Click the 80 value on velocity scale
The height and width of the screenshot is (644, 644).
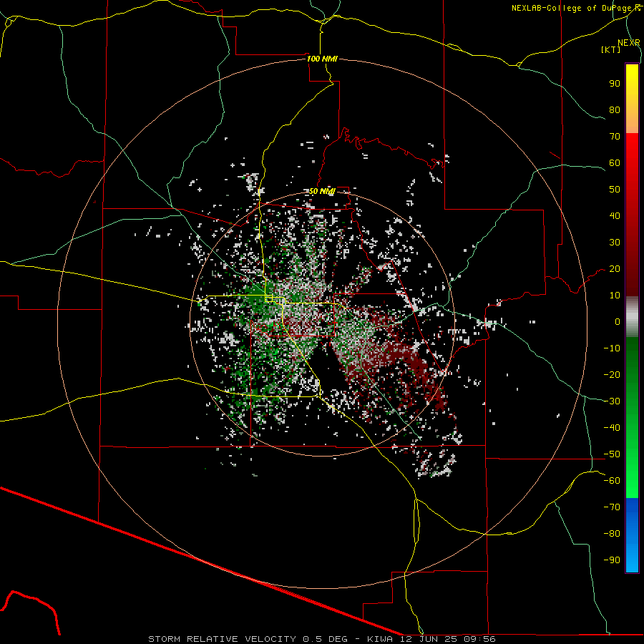[615, 110]
